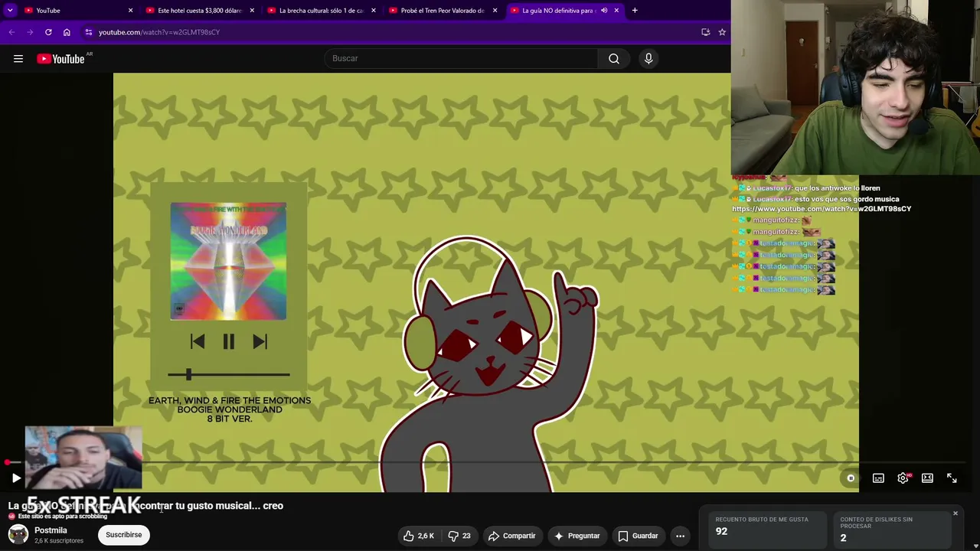Screen dimensions: 980x551
Task: Install app icon in address bar
Action: click(706, 32)
